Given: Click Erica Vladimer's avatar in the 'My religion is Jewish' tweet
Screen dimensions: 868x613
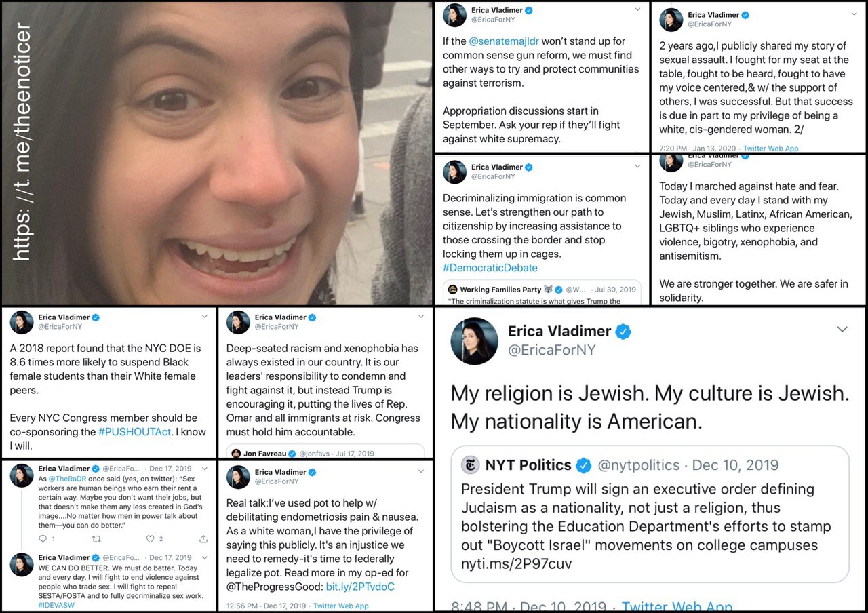Looking at the screenshot, I should click(x=475, y=340).
